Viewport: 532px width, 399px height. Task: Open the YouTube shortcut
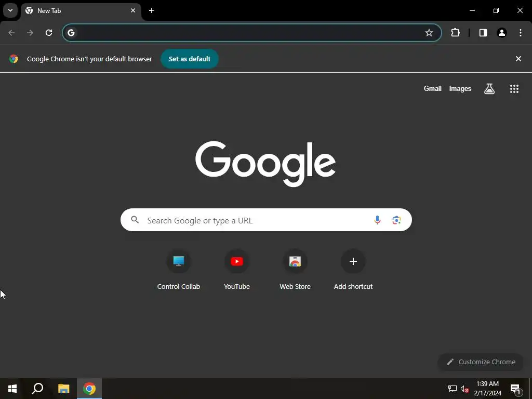click(x=237, y=270)
